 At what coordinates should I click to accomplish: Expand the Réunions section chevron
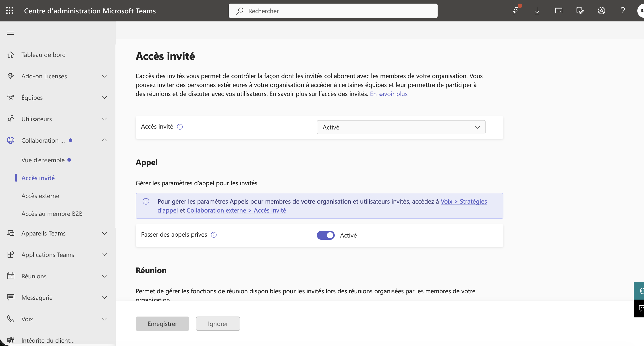click(x=104, y=276)
